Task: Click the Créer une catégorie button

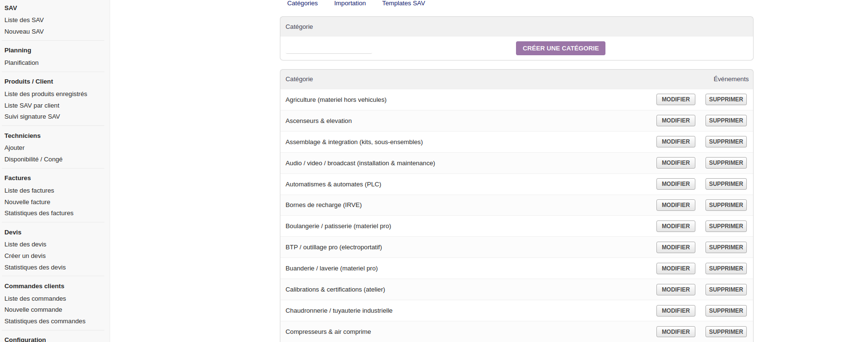Action: click(x=560, y=49)
